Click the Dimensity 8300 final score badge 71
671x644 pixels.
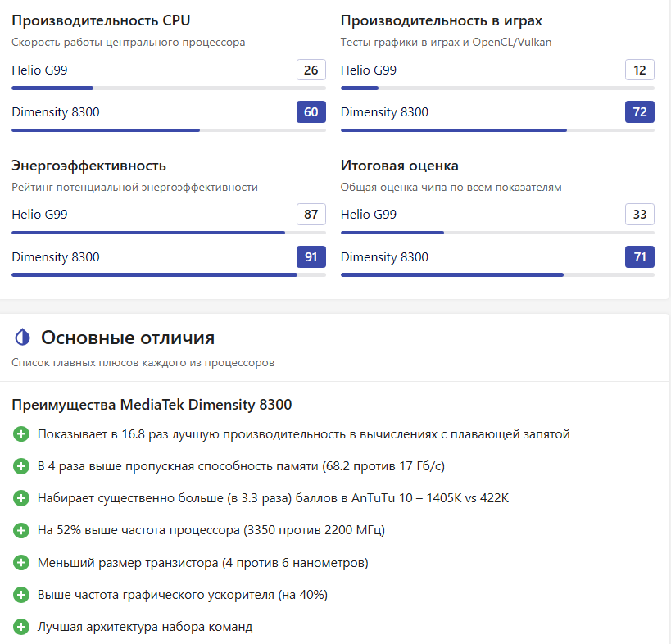pyautogui.click(x=639, y=257)
